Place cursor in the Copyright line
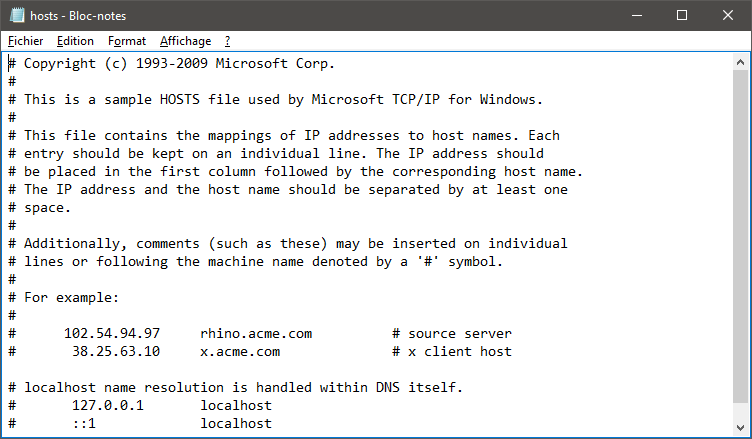 (172, 63)
